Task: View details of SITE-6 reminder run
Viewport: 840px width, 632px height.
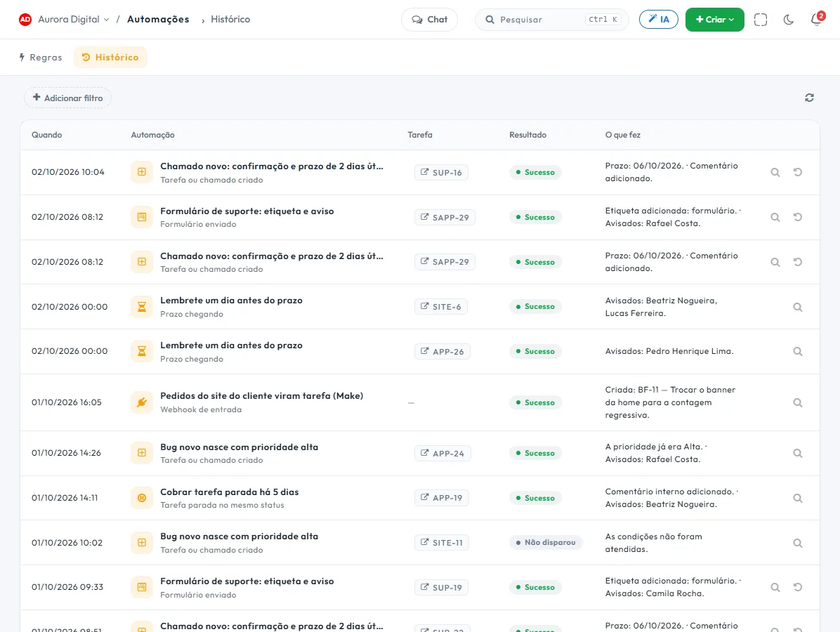Action: point(798,308)
